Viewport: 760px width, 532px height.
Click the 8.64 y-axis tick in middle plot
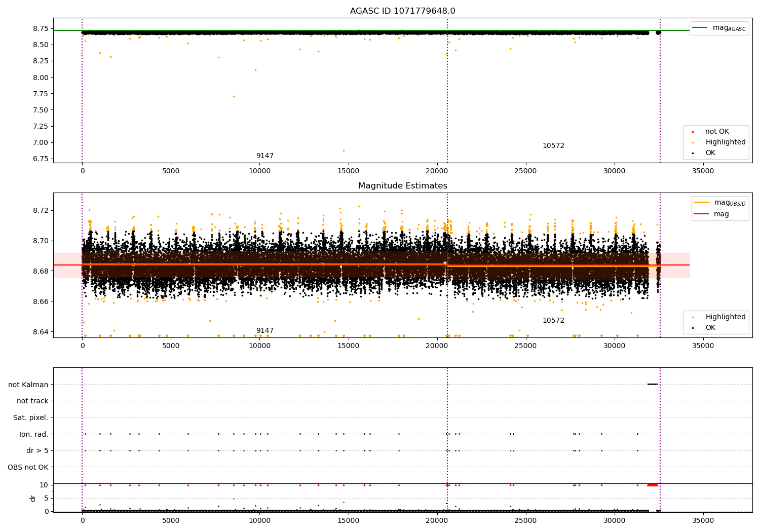coord(40,332)
